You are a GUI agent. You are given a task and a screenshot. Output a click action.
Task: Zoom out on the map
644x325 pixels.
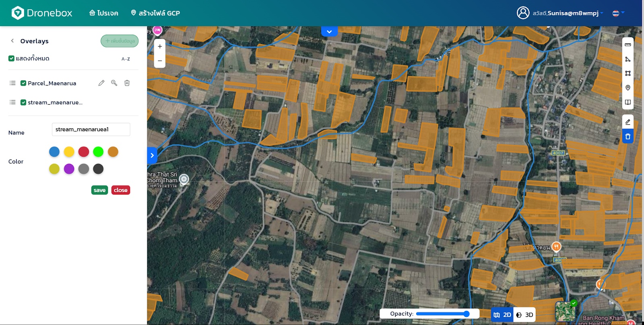[160, 61]
